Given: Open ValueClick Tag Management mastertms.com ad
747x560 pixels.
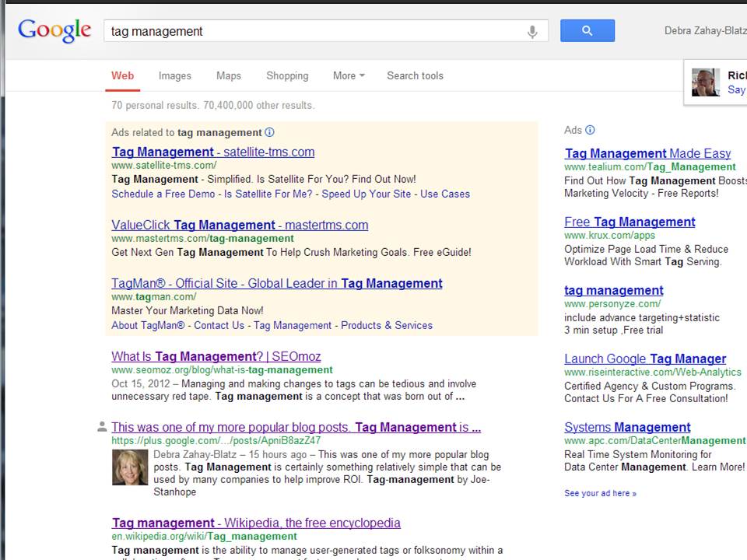Looking at the screenshot, I should [240, 225].
